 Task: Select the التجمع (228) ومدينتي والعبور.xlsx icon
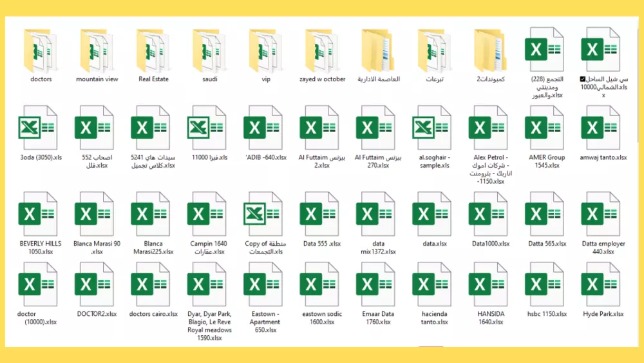click(544, 50)
